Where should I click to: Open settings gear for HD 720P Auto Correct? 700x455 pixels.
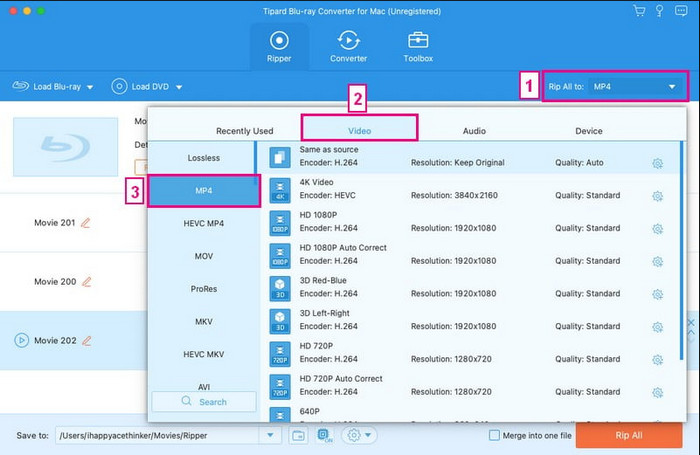coord(658,392)
